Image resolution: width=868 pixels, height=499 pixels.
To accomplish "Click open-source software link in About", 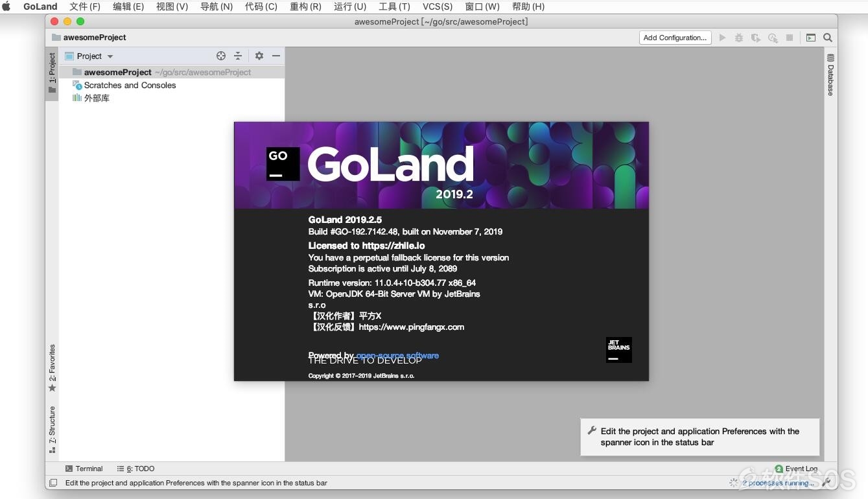I will click(397, 355).
